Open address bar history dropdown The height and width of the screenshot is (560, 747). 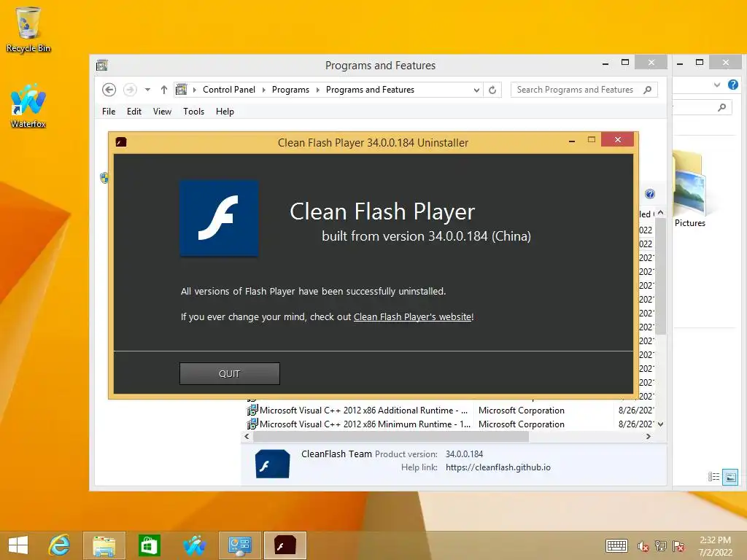[x=476, y=90]
